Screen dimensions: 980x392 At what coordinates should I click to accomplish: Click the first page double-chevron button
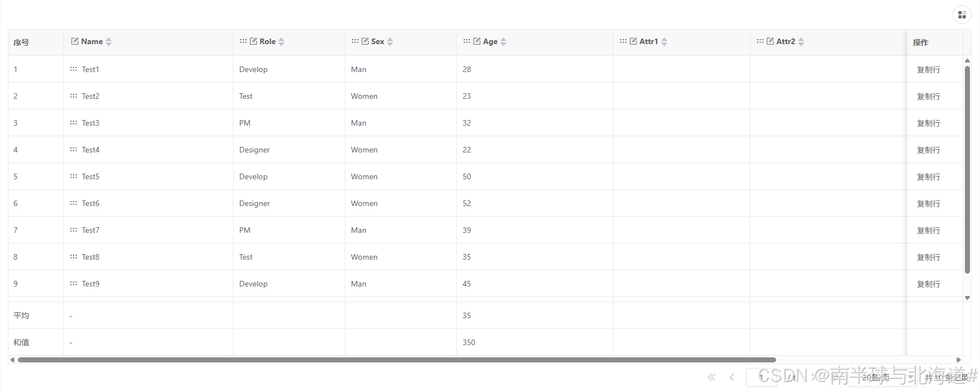pos(711,377)
